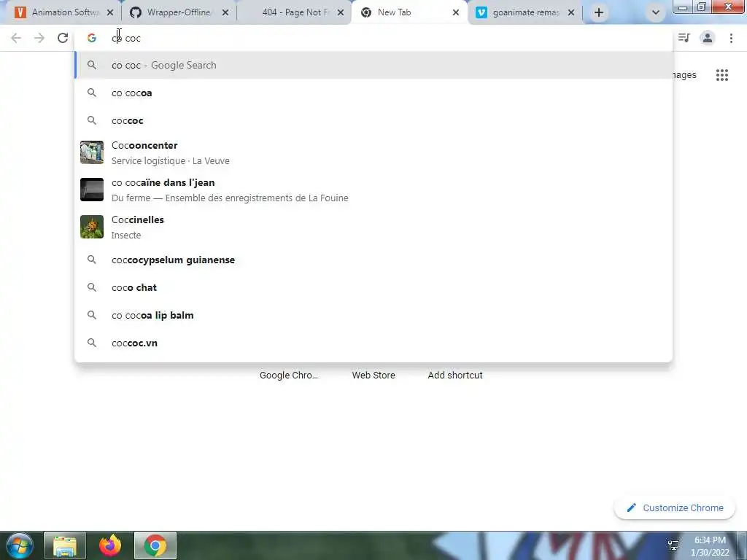Open Chrome's three-dot menu
Image resolution: width=747 pixels, height=560 pixels.
coord(731,38)
